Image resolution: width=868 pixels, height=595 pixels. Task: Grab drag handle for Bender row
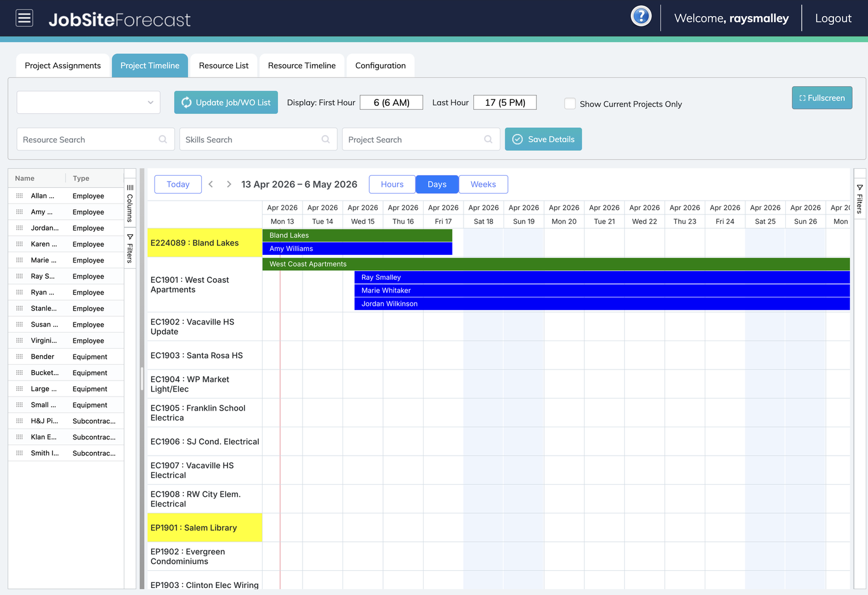20,357
